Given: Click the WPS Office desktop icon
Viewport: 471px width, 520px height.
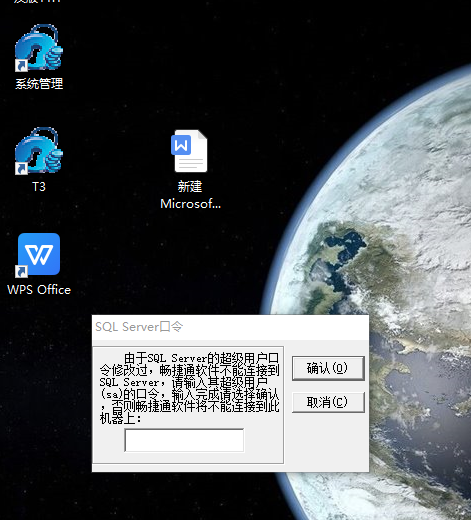Looking at the screenshot, I should 39,255.
